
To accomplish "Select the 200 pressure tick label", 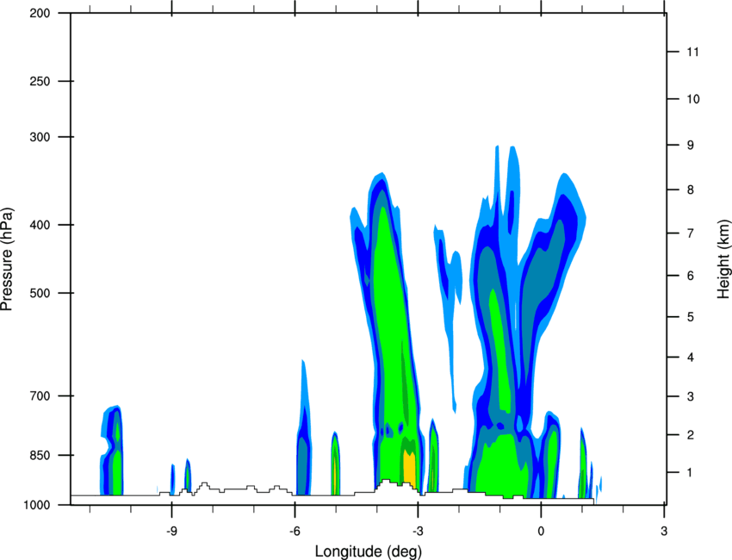I will pyautogui.click(x=40, y=13).
